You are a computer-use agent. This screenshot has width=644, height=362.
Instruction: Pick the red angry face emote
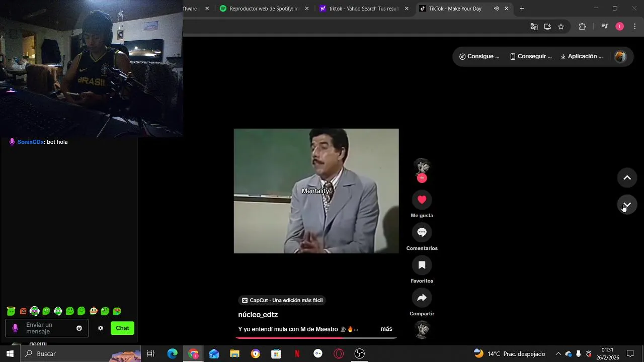pyautogui.click(x=23, y=311)
